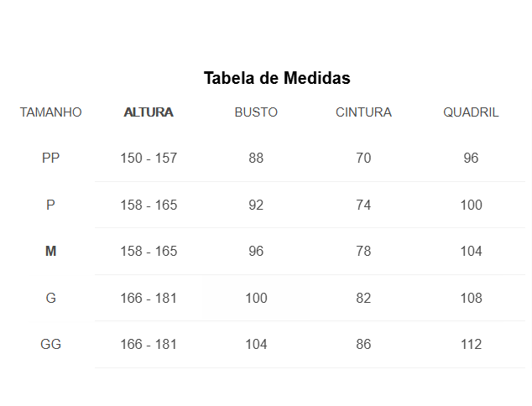Screen dimensions: 532x406
Task: Click the CINTURA column header
Action: click(x=363, y=112)
